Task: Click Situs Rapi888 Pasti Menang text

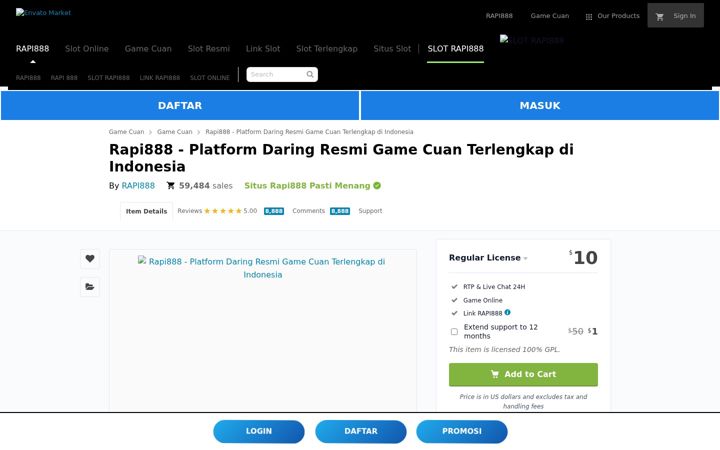Action: pyautogui.click(x=307, y=186)
